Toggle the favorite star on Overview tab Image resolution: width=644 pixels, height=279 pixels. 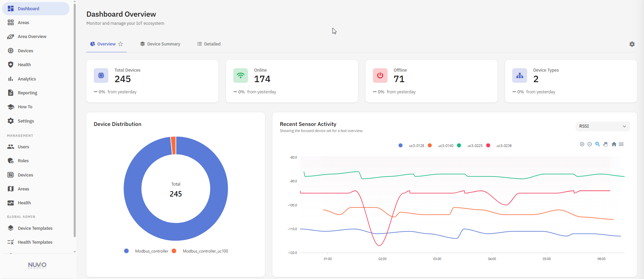click(121, 44)
